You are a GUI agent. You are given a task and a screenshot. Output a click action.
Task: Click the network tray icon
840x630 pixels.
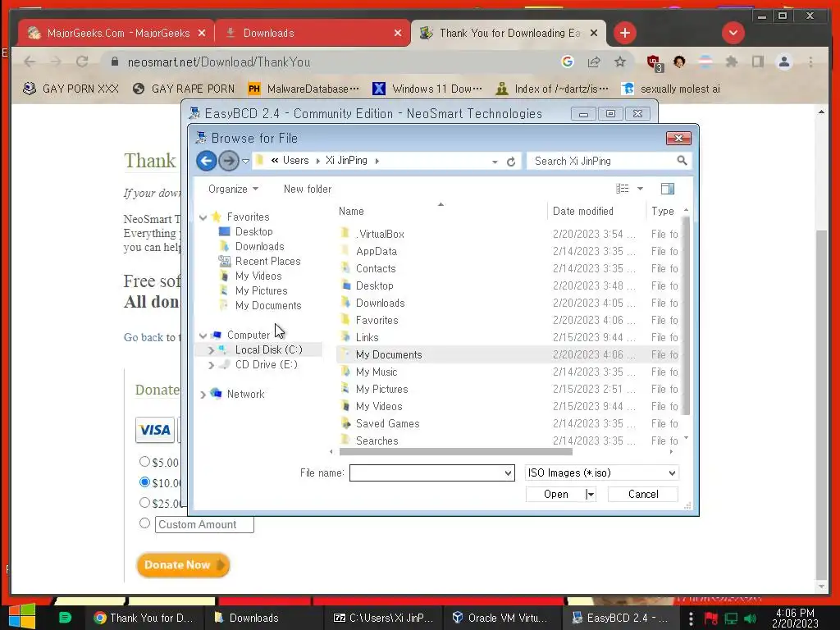(731, 619)
